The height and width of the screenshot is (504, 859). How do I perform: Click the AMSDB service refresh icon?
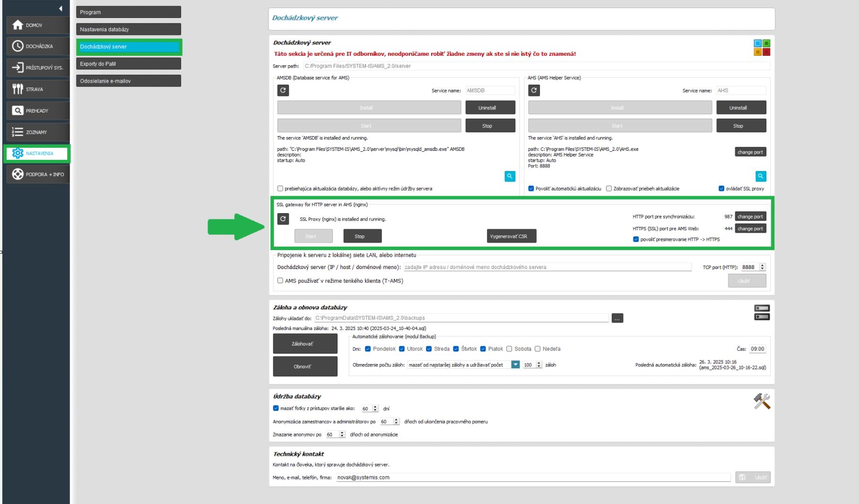(283, 90)
